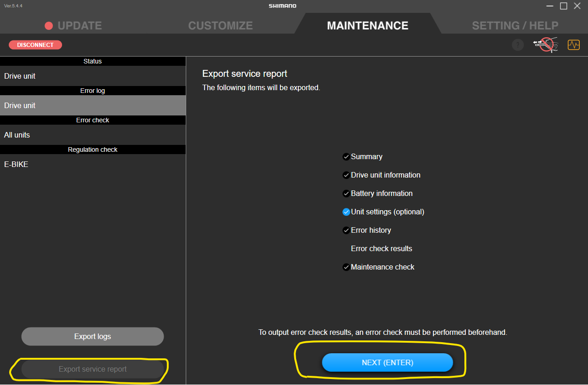588x385 pixels.
Task: Click the NEXT (ENTER) button
Action: [388, 362]
